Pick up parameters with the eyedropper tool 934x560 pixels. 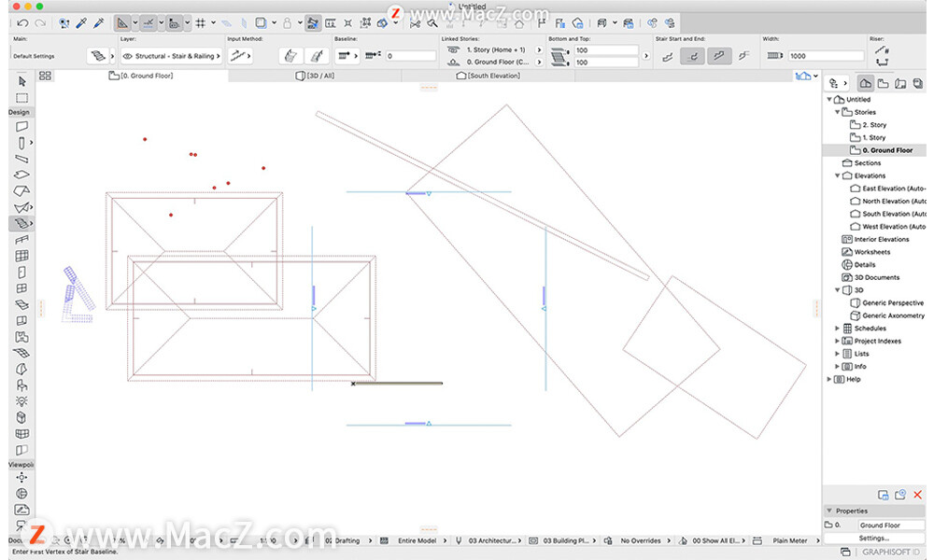click(79, 22)
